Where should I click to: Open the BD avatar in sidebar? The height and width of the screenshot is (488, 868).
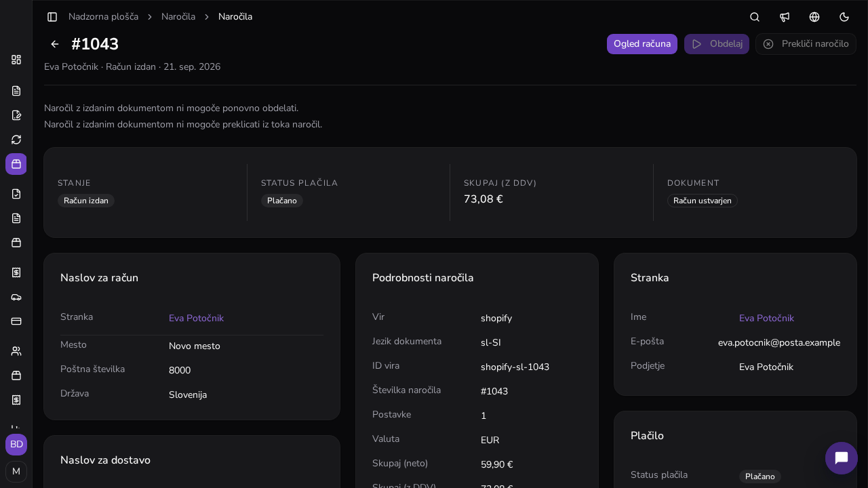click(x=16, y=445)
